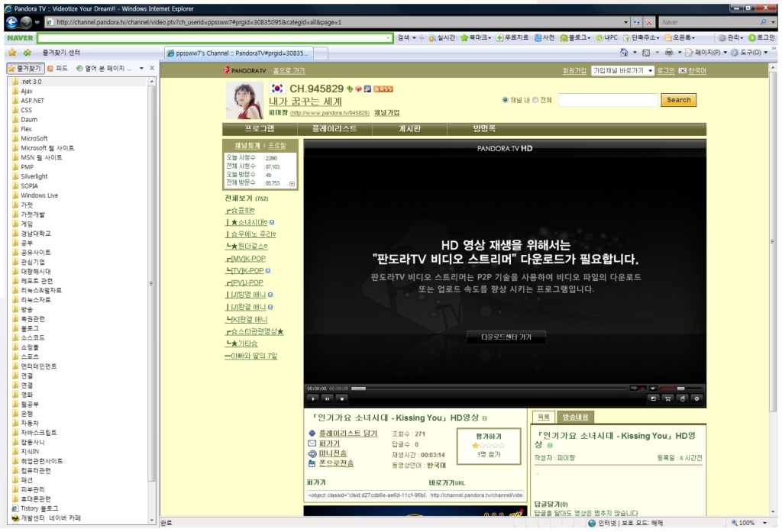Screen dimensions: 782x532
Task: Close the favorites center side panel
Action: [152, 68]
